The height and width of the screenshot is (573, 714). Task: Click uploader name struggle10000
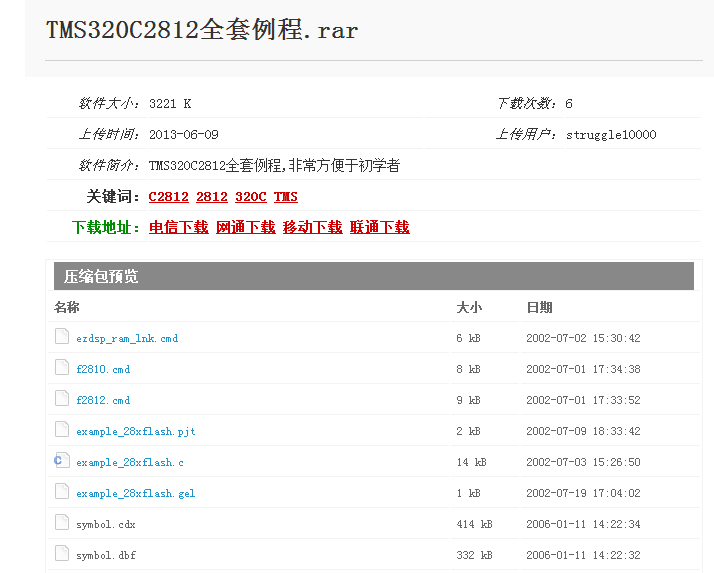pyautogui.click(x=611, y=135)
